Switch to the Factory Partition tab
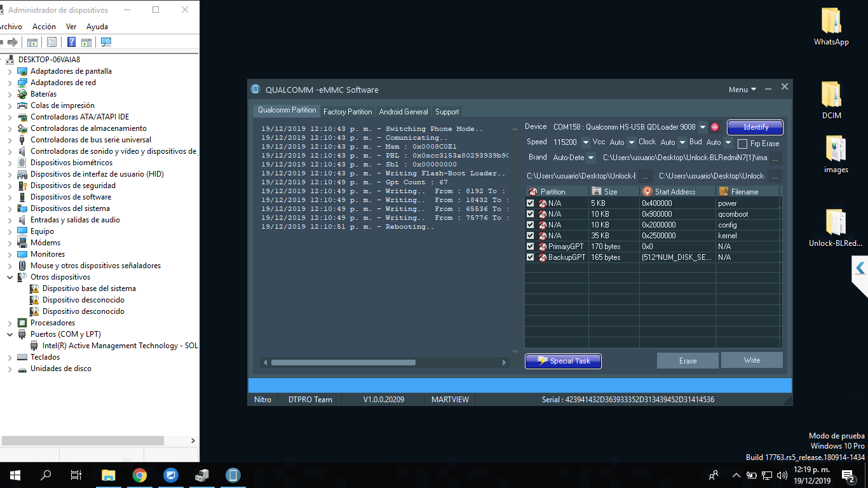 pos(348,111)
